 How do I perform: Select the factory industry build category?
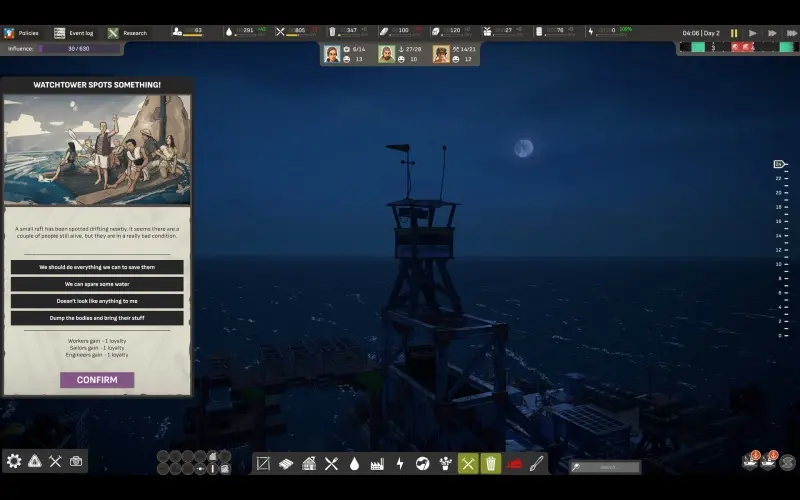377,464
